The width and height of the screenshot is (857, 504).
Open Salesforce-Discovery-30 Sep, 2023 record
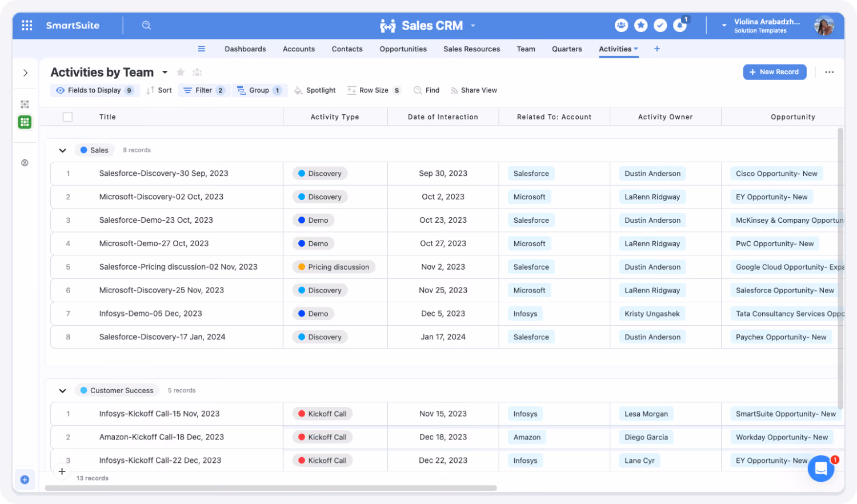pos(164,174)
